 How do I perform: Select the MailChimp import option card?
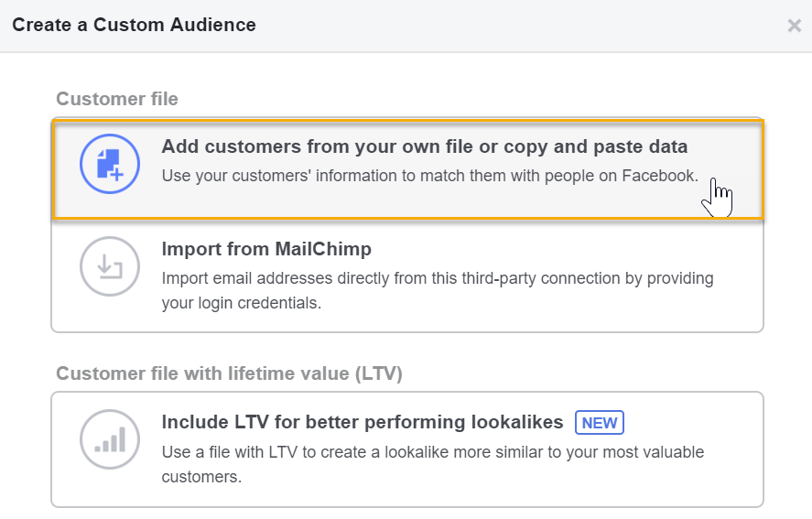coord(408,276)
